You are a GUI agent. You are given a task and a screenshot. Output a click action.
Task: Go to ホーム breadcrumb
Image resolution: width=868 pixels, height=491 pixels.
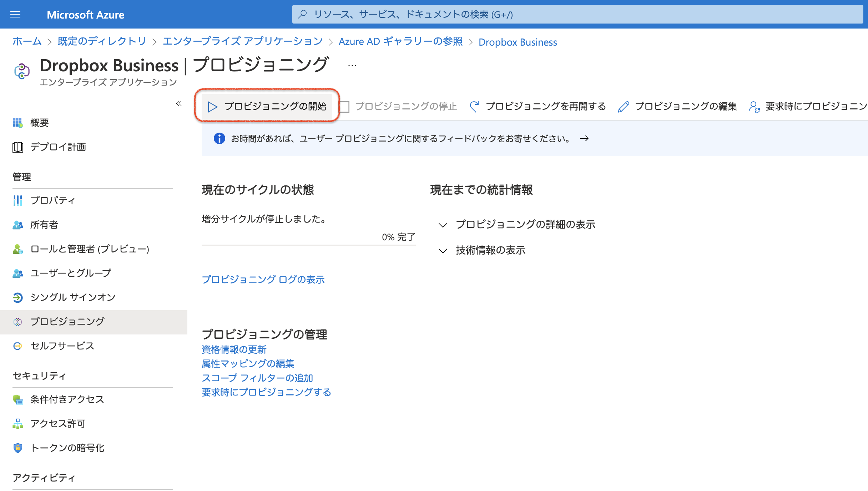[x=27, y=41]
